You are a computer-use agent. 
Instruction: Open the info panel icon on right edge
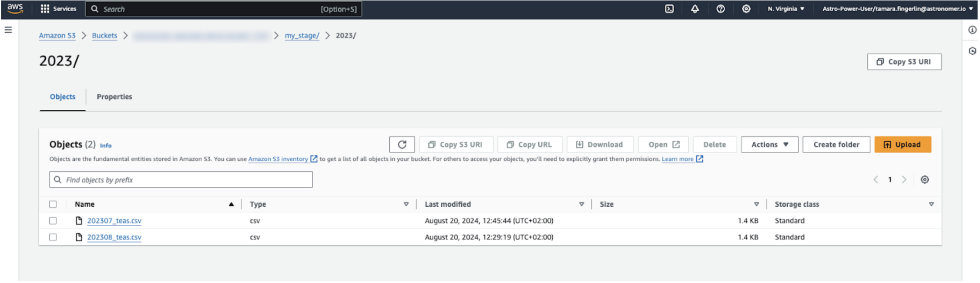tap(972, 30)
